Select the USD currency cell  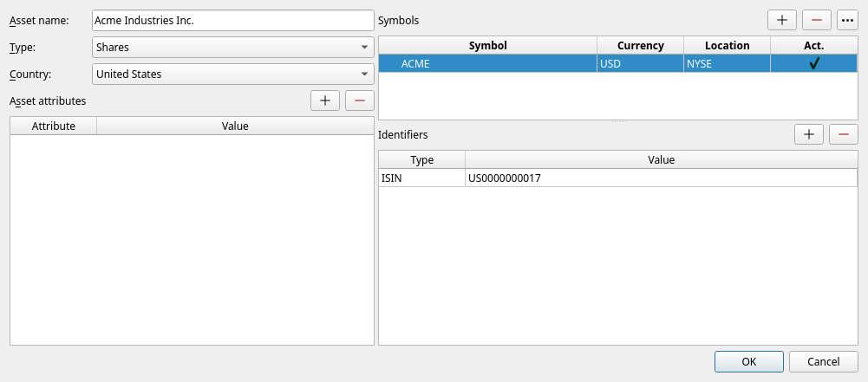tap(641, 63)
